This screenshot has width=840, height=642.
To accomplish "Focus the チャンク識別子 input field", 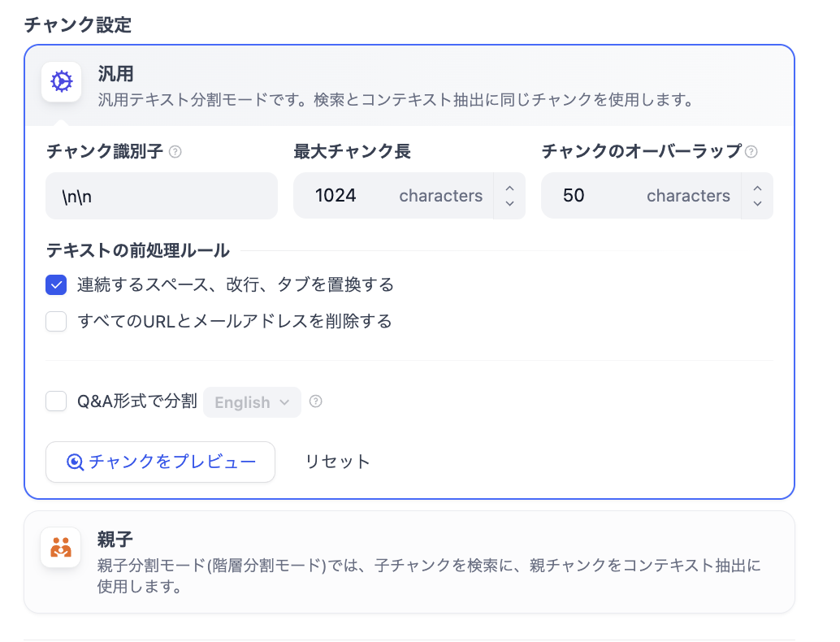I will coord(162,196).
